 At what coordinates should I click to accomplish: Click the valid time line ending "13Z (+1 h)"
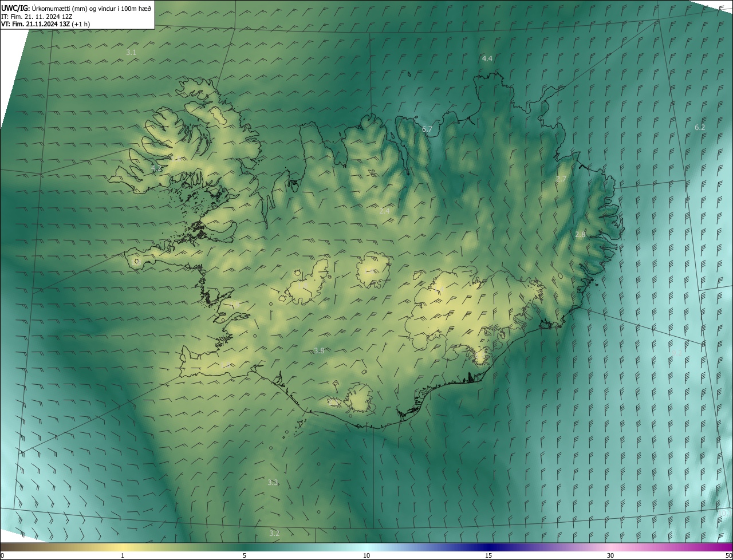tap(45, 24)
